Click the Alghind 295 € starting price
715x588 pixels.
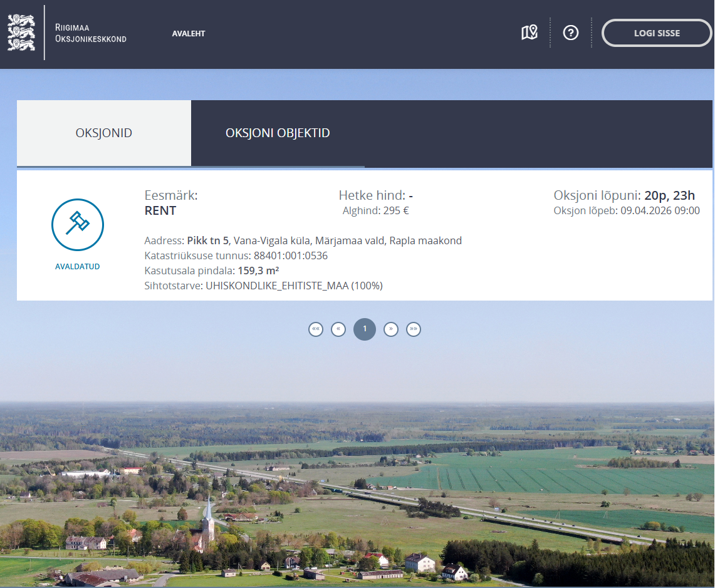coord(375,211)
